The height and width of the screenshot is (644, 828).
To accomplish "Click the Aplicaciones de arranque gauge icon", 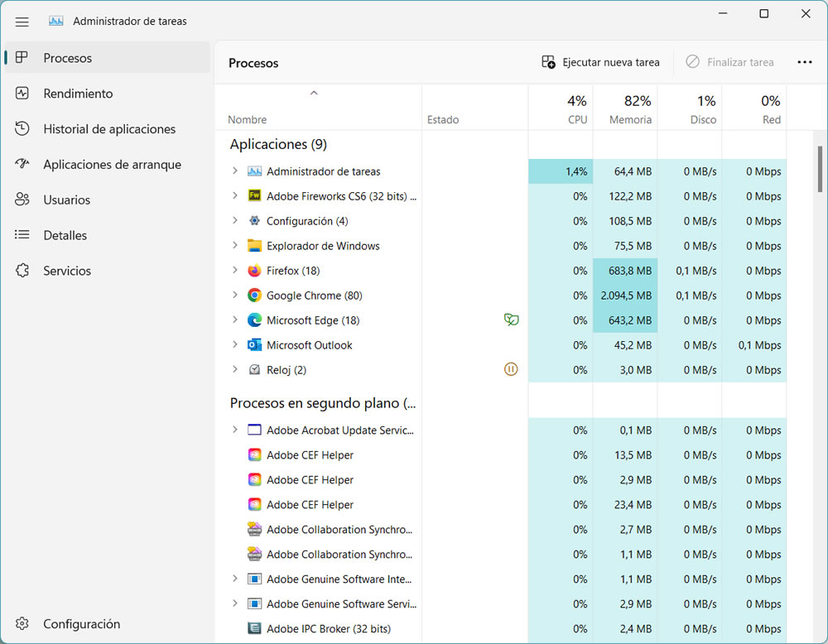I will pyautogui.click(x=22, y=164).
